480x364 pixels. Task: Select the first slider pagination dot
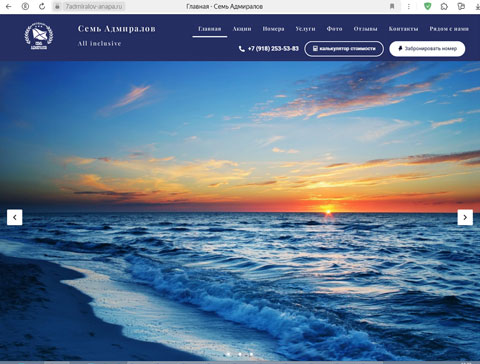click(228, 354)
